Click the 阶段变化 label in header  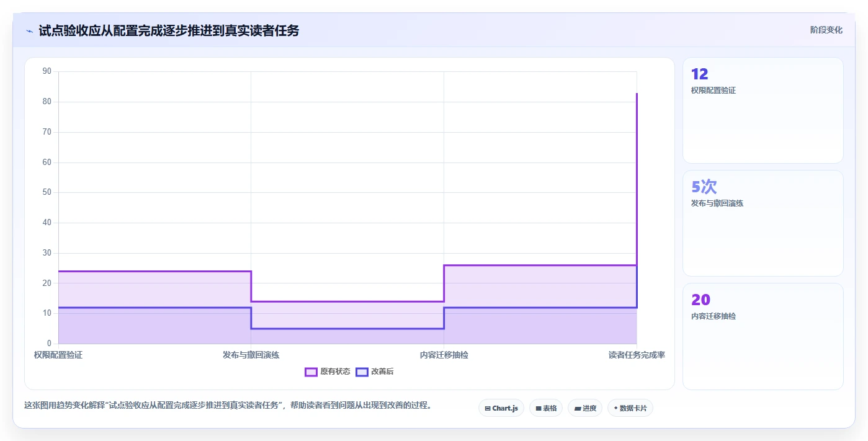coord(826,30)
